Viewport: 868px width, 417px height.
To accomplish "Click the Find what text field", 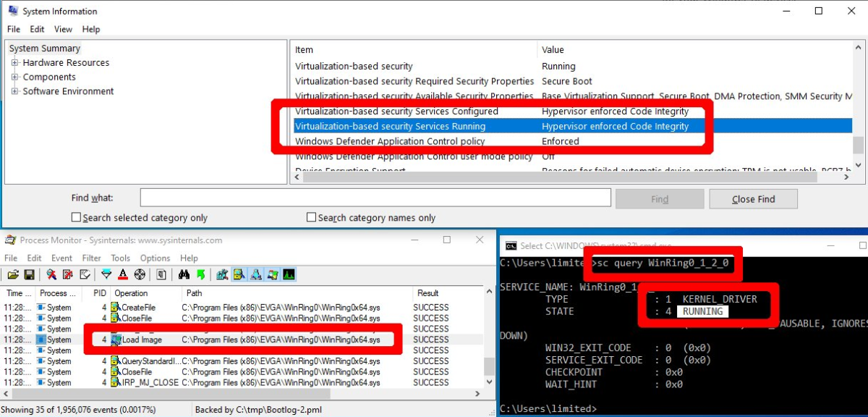I will pos(375,198).
